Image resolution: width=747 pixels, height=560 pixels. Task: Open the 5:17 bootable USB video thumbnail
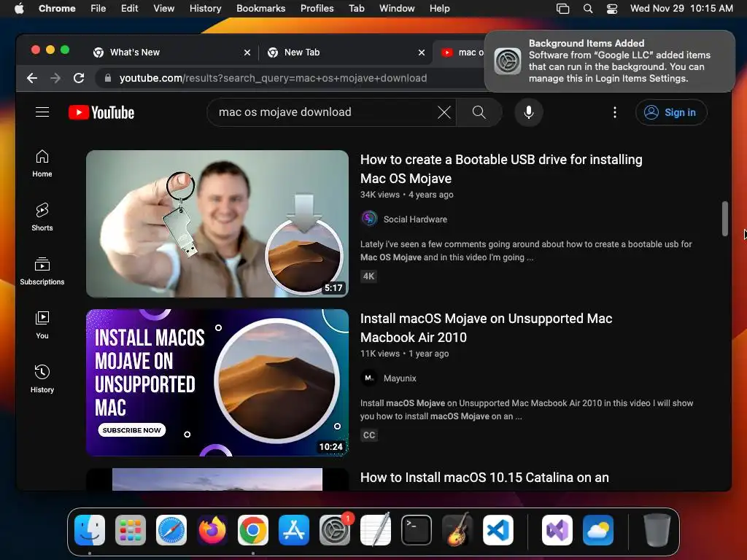point(217,224)
